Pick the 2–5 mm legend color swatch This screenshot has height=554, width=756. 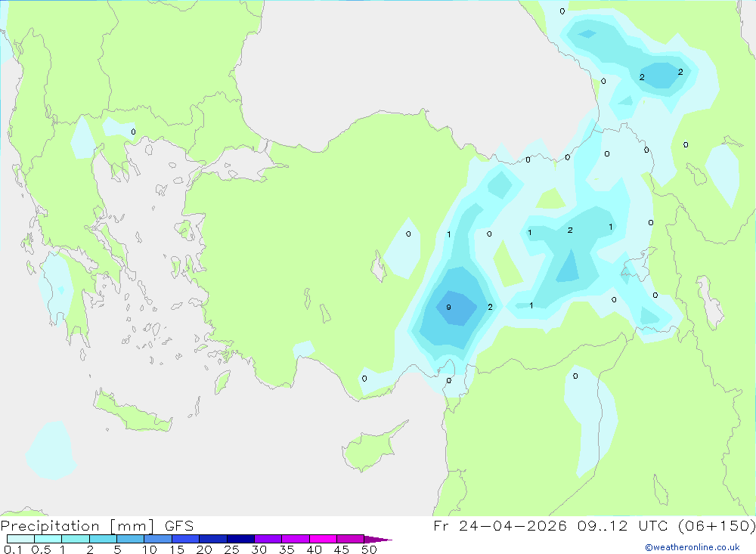pyautogui.click(x=103, y=539)
